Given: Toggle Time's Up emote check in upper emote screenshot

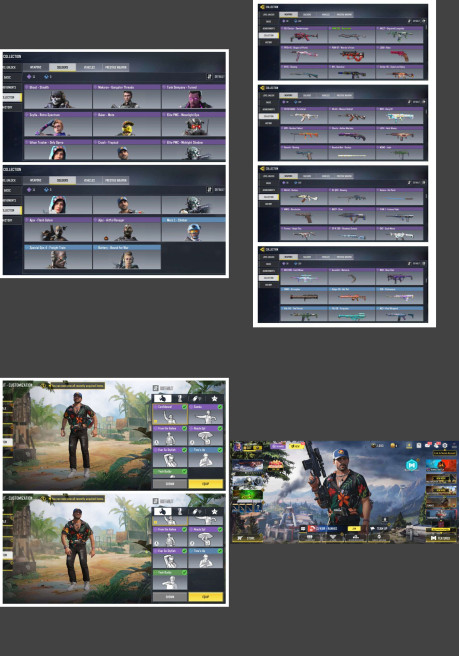Looking at the screenshot, I should coord(220,450).
